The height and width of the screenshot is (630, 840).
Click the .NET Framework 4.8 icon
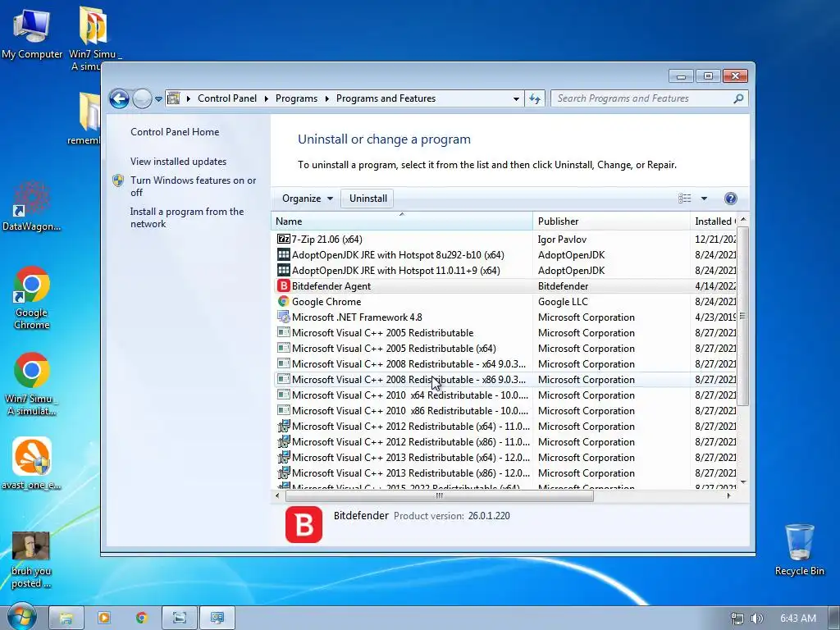pos(283,317)
